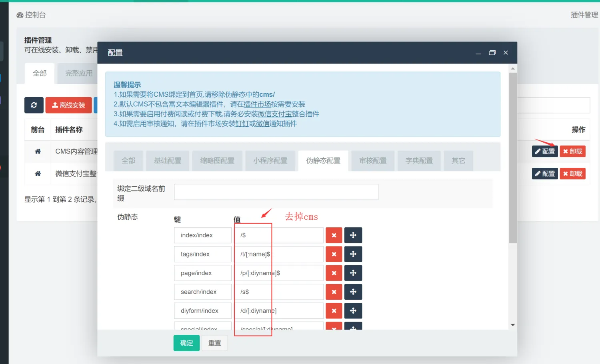Image resolution: width=600 pixels, height=364 pixels.
Task: Click move icon on search/index row
Action: coord(353,292)
